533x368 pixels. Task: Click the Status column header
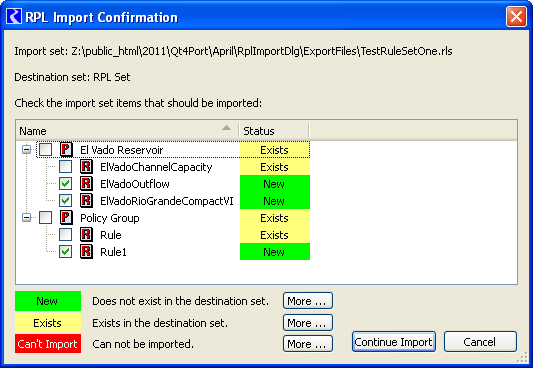point(274,131)
